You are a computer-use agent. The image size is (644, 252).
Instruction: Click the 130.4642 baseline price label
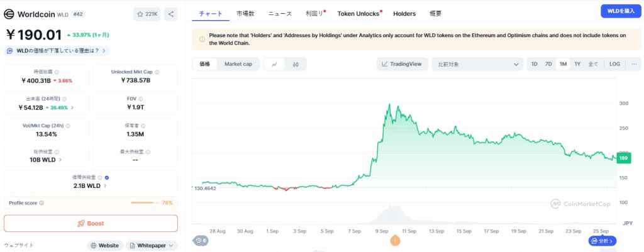[x=204, y=188]
